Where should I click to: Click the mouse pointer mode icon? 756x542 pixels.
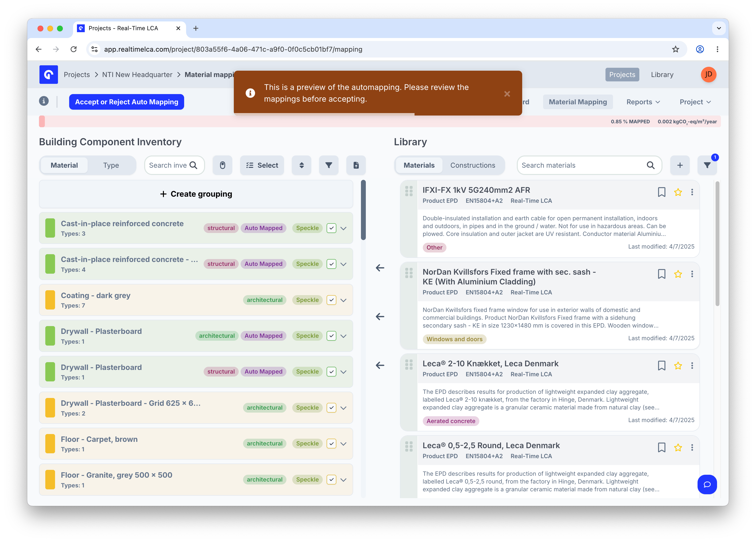(223, 165)
